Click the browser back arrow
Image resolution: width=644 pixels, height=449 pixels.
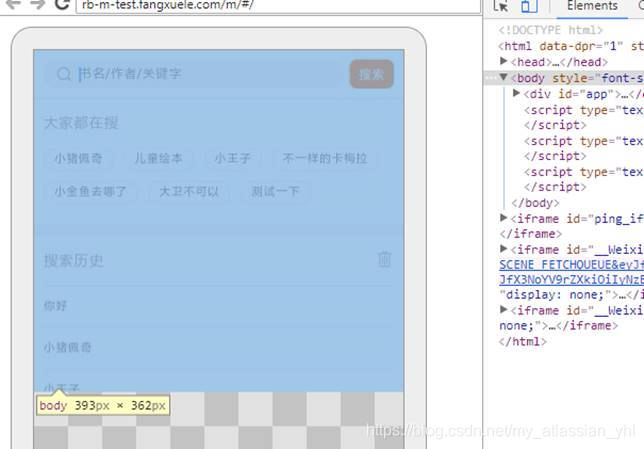pos(14,4)
